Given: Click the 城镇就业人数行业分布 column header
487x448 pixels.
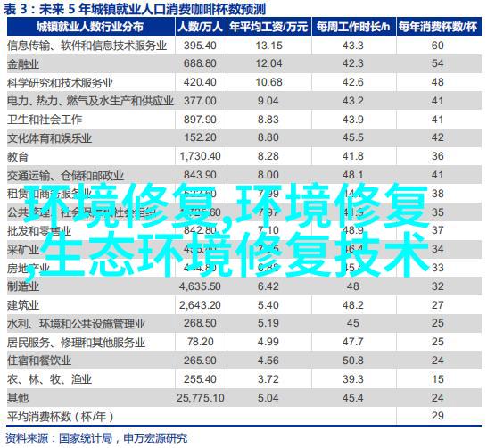Looking at the screenshot, I should click(x=91, y=27).
